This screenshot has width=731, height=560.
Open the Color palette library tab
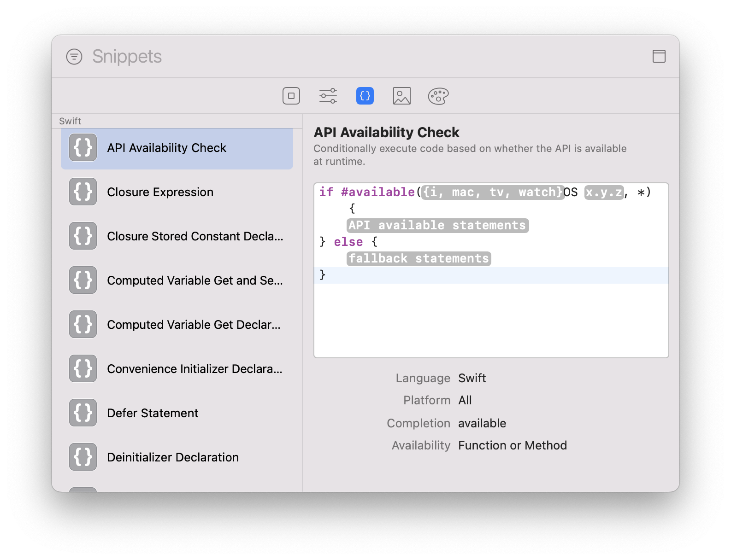pos(438,96)
